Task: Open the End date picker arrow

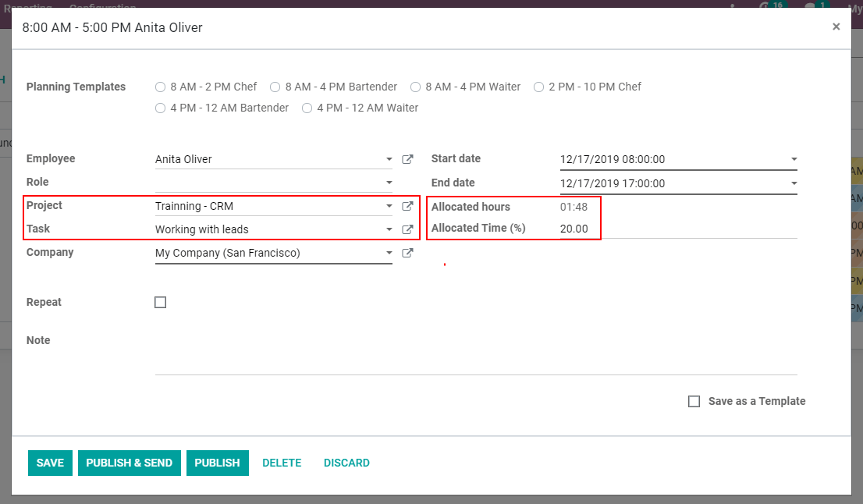Action: [x=794, y=183]
